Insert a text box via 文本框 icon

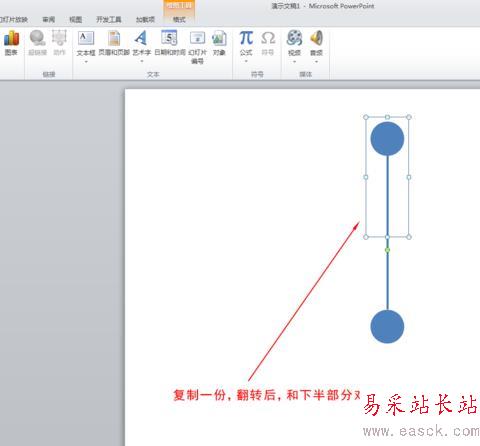86,39
